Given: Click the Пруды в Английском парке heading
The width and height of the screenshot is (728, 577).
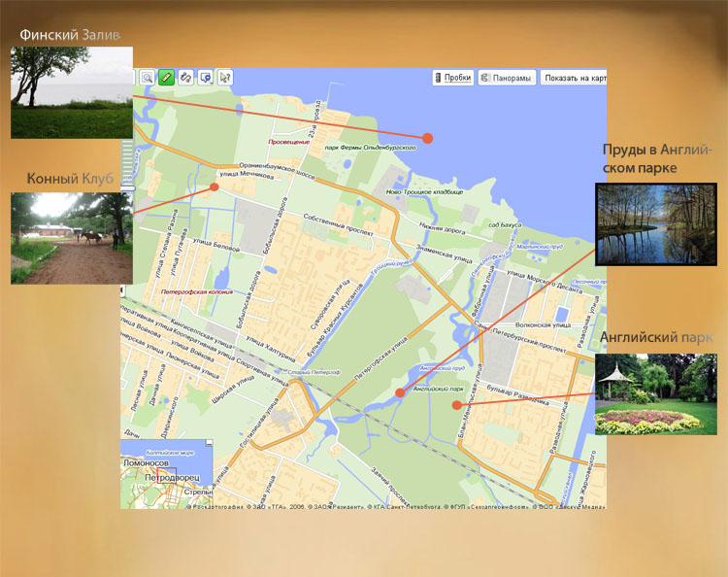Looking at the screenshot, I should pyautogui.click(x=656, y=158).
